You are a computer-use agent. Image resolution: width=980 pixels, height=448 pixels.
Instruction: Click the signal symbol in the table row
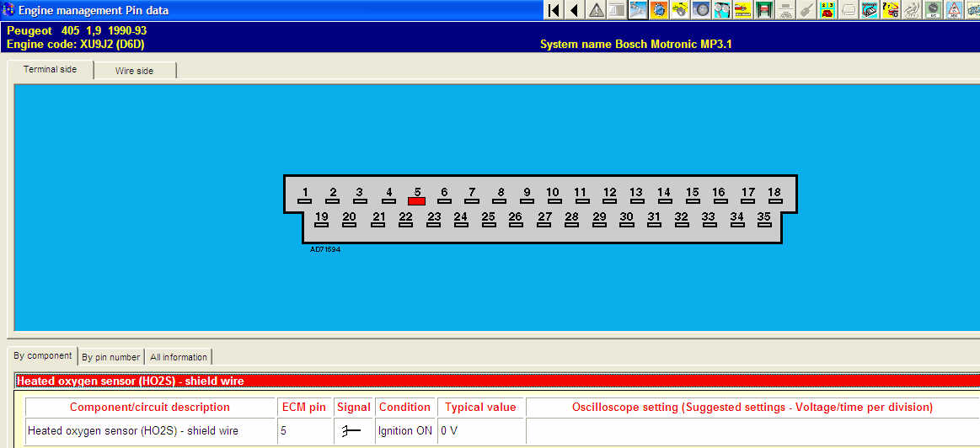click(352, 431)
